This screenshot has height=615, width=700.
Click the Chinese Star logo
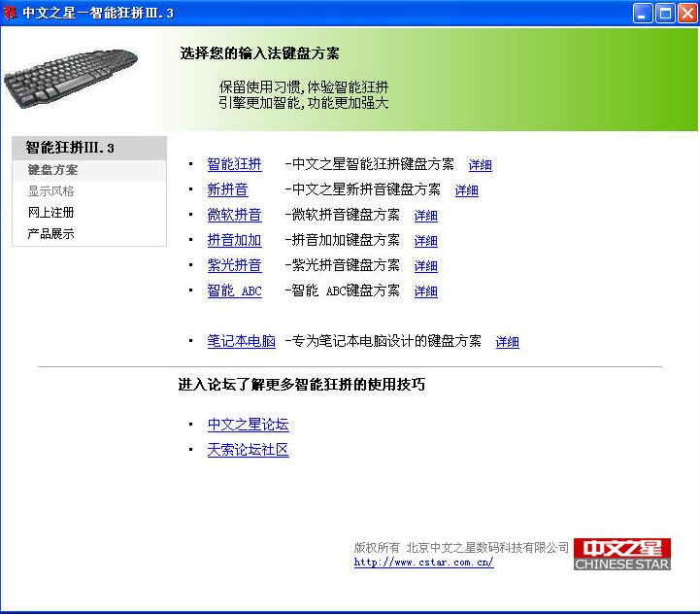coord(622,554)
